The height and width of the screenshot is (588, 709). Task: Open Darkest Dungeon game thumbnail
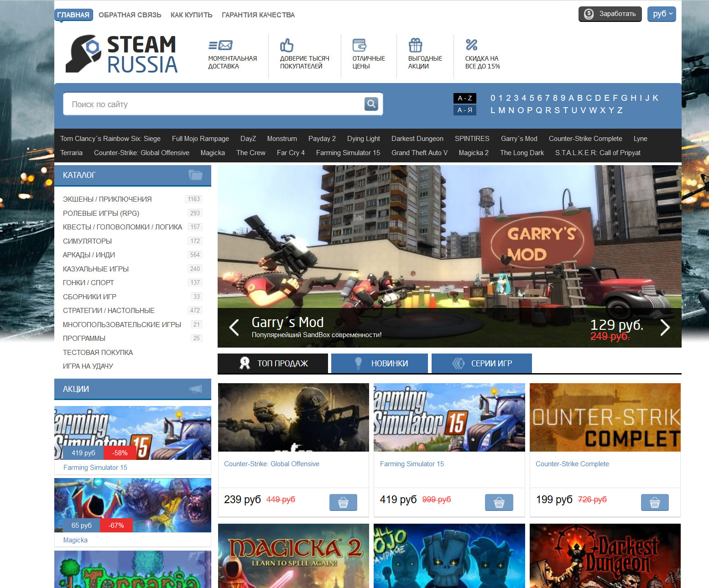tap(605, 556)
